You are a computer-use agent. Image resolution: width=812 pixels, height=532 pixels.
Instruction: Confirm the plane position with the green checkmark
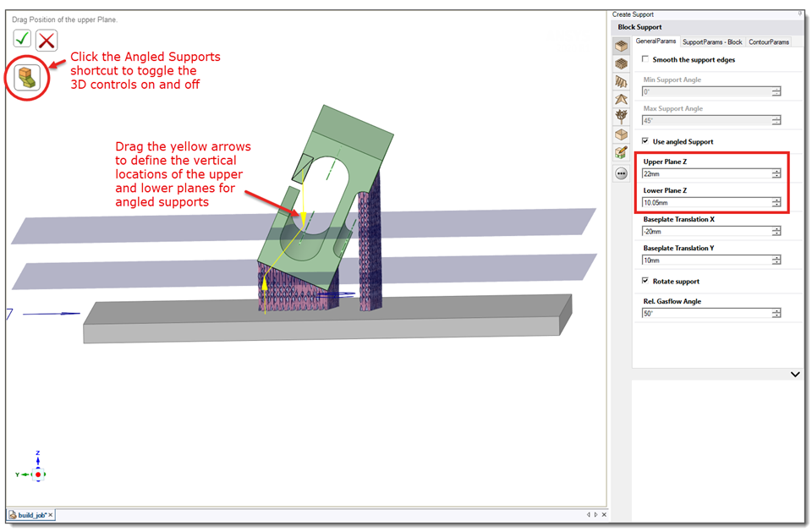(x=22, y=39)
